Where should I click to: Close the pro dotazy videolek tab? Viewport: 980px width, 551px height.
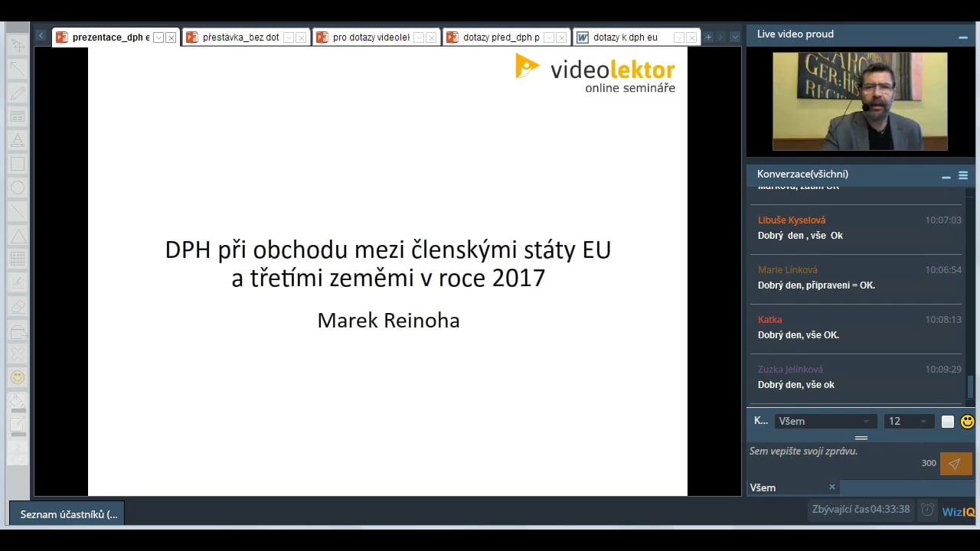431,37
